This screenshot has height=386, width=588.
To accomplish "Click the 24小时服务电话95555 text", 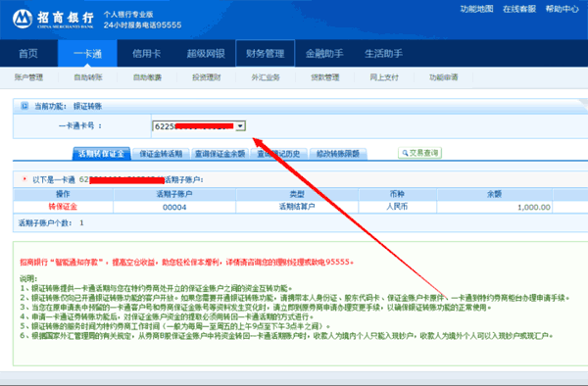I will click(142, 25).
